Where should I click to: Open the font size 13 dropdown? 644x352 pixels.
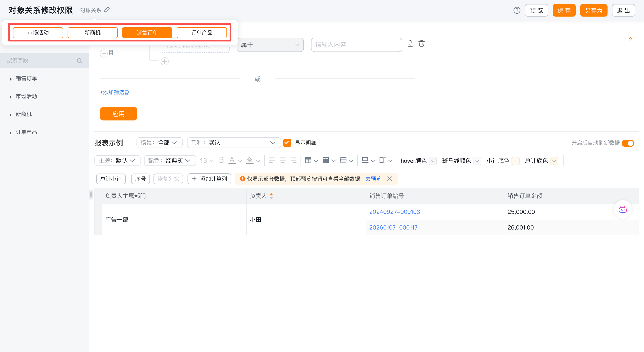tap(207, 160)
